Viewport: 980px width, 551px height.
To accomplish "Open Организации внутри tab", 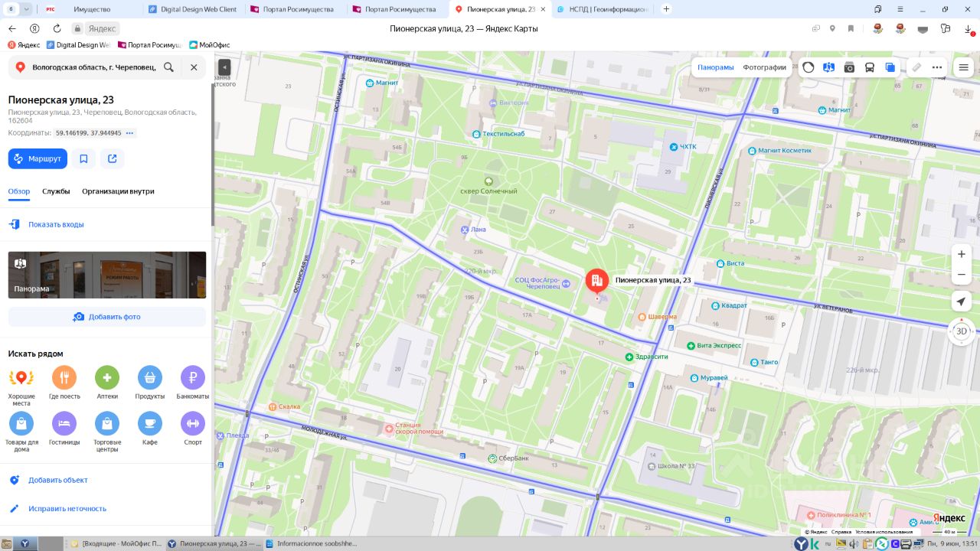I will click(118, 191).
